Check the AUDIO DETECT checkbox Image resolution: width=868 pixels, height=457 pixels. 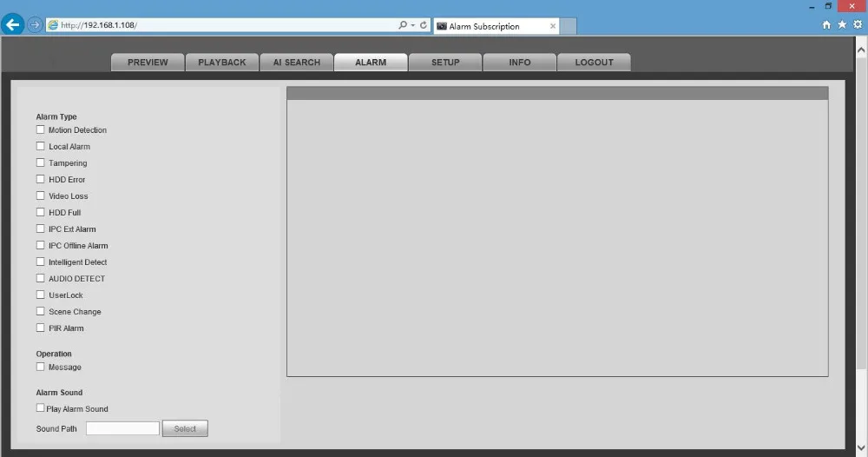[41, 278]
